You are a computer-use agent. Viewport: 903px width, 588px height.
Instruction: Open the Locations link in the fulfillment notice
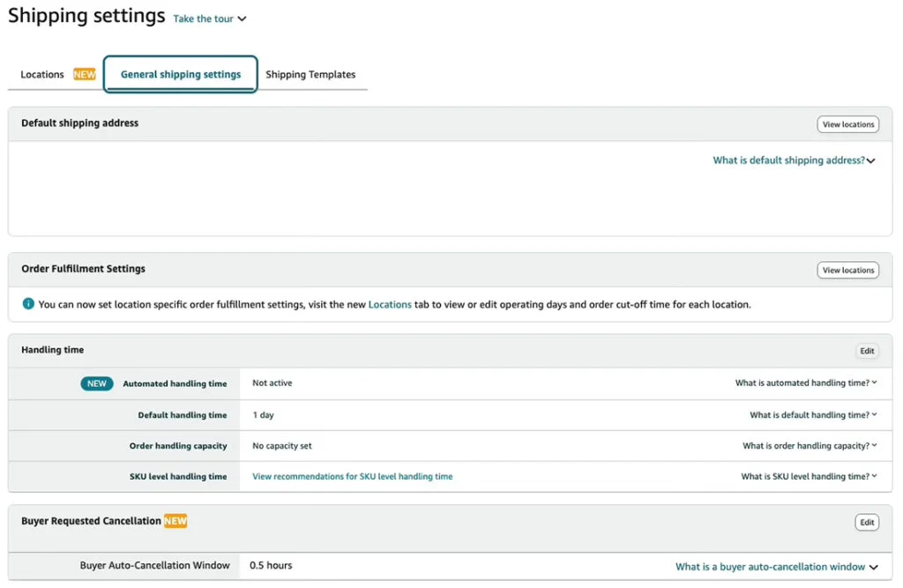(391, 303)
